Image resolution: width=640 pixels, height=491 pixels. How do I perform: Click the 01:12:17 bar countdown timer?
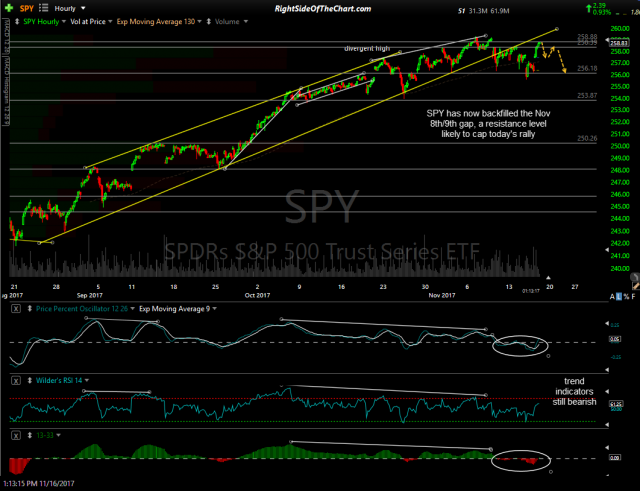click(x=531, y=291)
